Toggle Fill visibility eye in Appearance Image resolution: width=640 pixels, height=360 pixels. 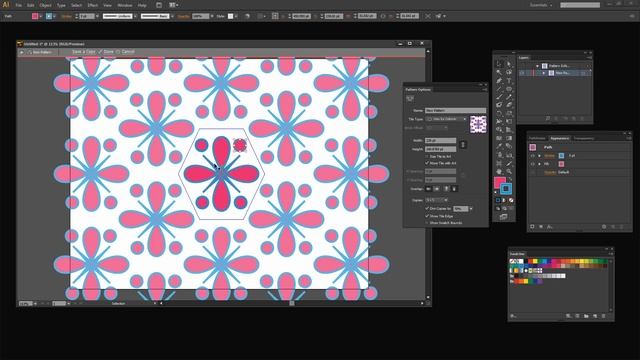[533, 164]
